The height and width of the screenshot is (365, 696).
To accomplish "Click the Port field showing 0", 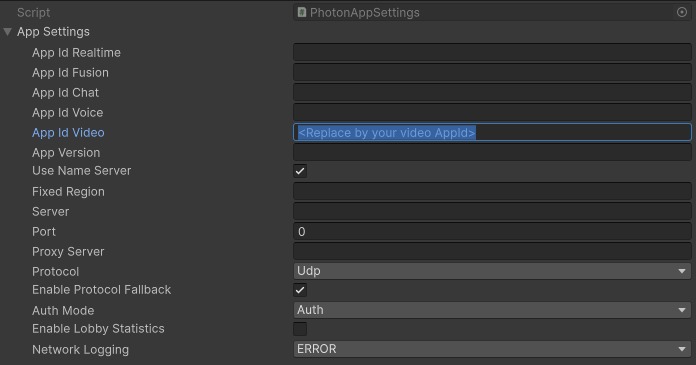I will [492, 231].
